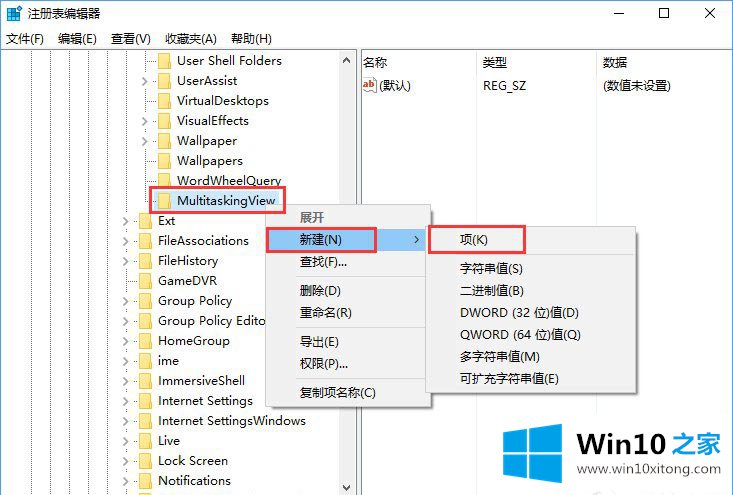The image size is (733, 495).
Task: Select DWORD (32 位)值(D) option
Action: (x=518, y=313)
